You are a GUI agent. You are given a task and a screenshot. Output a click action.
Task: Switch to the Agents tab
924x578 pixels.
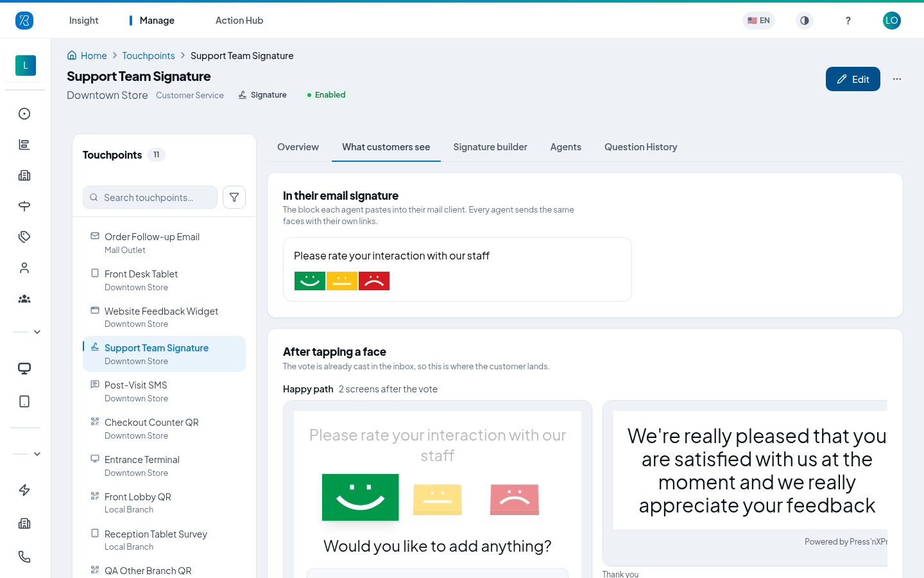pos(566,147)
